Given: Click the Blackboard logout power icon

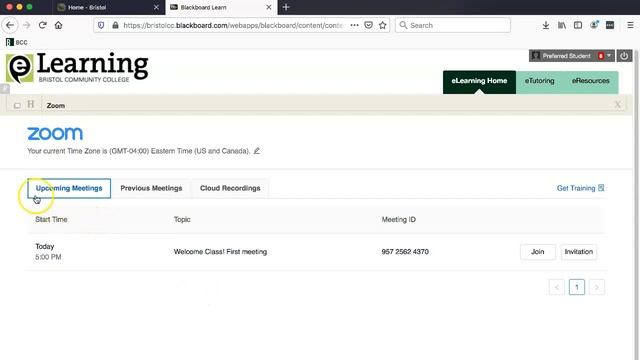Looking at the screenshot, I should [x=624, y=56].
